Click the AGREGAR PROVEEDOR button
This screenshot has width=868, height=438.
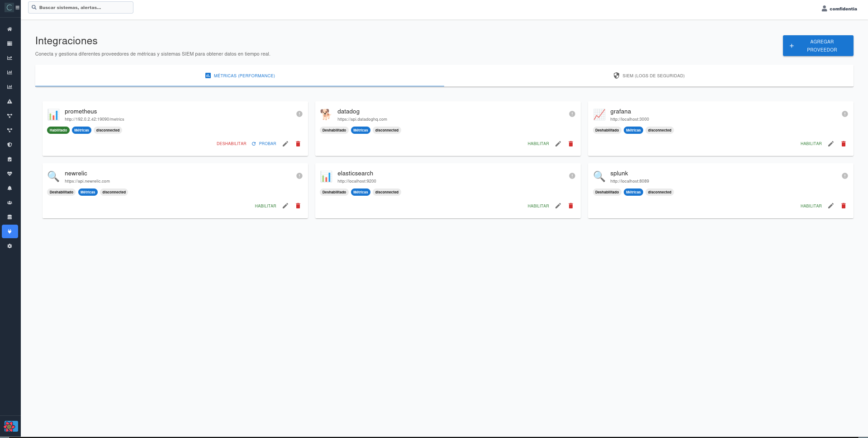pyautogui.click(x=818, y=46)
